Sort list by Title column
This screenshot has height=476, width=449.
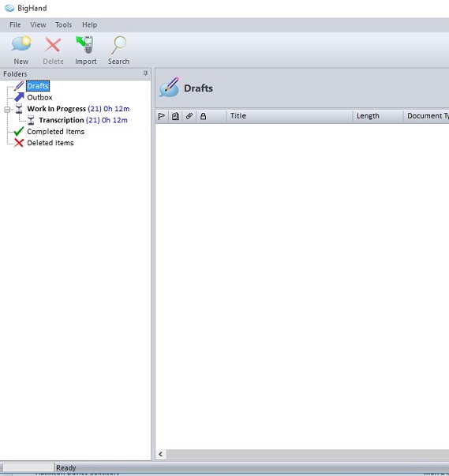289,116
